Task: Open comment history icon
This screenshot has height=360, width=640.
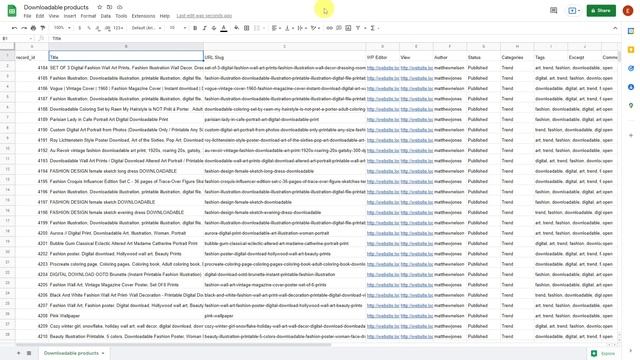Action: point(553,11)
